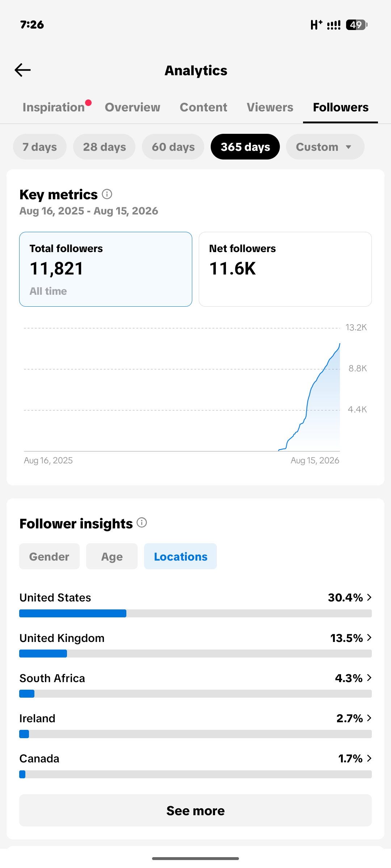Open Ireland chevron arrow
391x868 pixels.
(369, 718)
